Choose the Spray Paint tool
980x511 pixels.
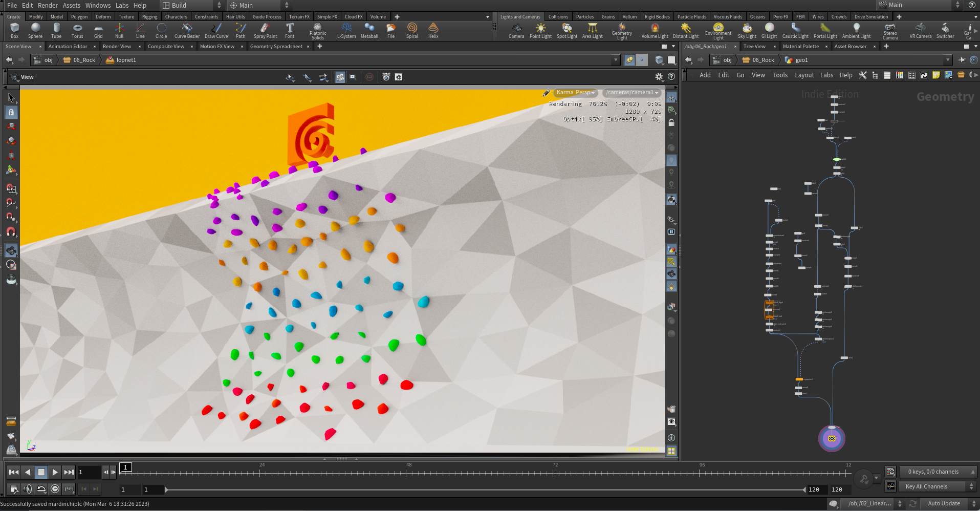point(265,31)
